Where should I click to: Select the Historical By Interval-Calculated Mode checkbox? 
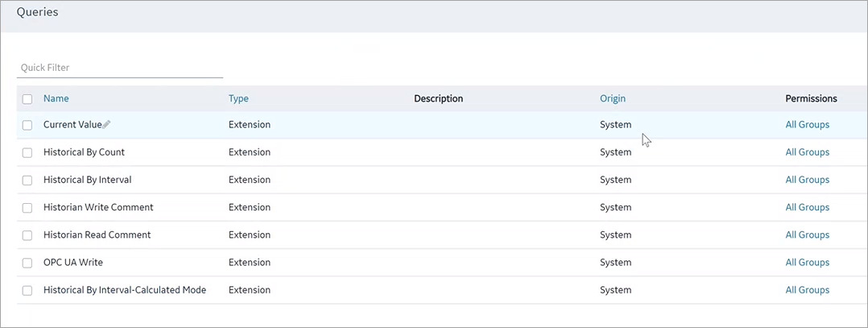[27, 290]
